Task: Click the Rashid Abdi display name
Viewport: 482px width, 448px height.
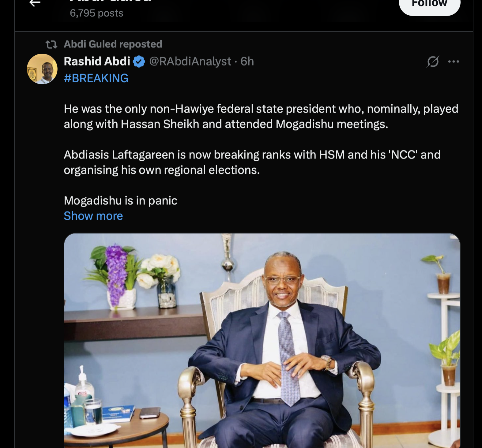Action: click(97, 62)
